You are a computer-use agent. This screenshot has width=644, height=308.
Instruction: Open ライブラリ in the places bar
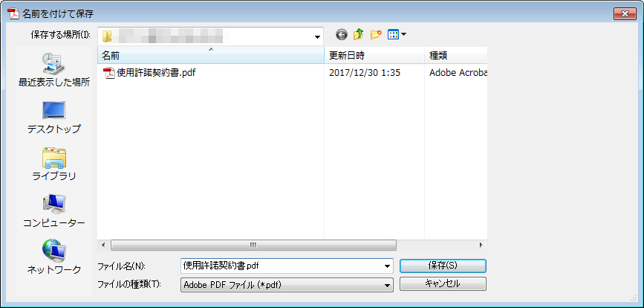[x=53, y=164]
